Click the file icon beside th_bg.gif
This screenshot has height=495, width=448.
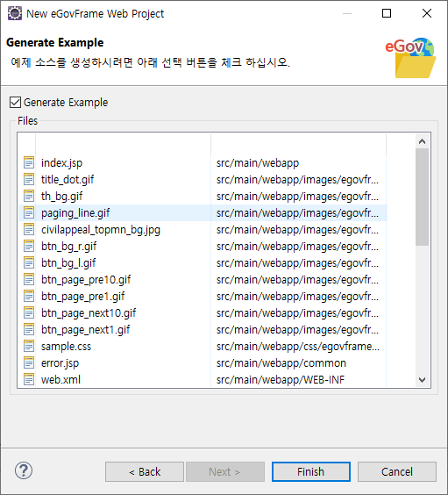click(29, 197)
